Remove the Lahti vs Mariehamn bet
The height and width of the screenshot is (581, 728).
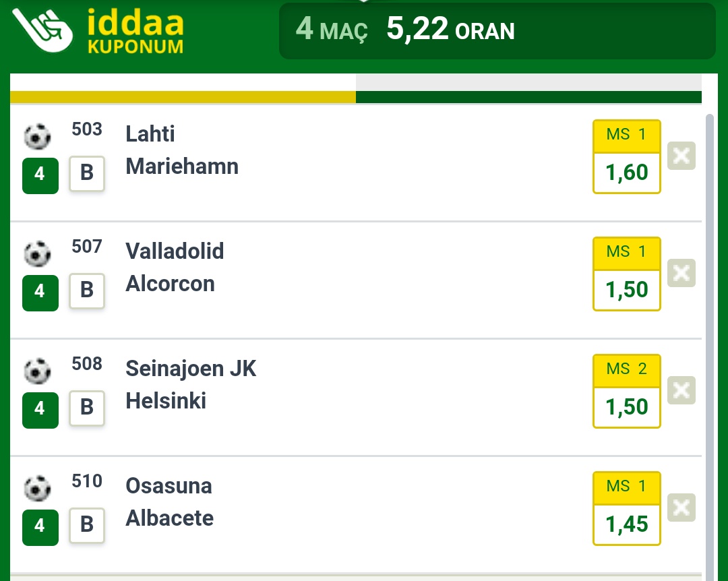(x=681, y=156)
